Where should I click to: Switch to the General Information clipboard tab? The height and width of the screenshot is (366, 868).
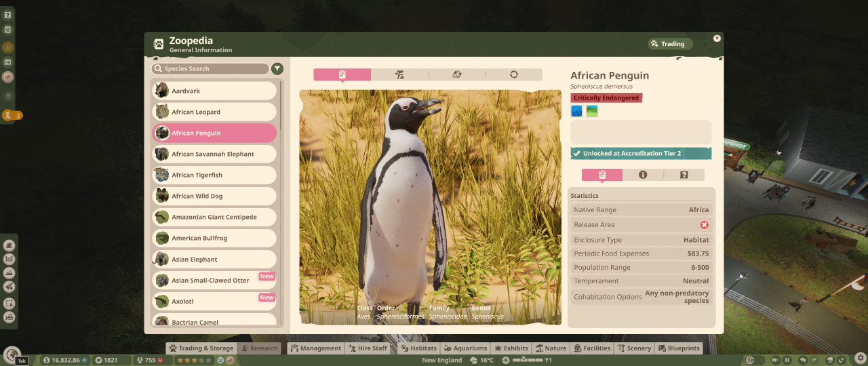pyautogui.click(x=342, y=75)
